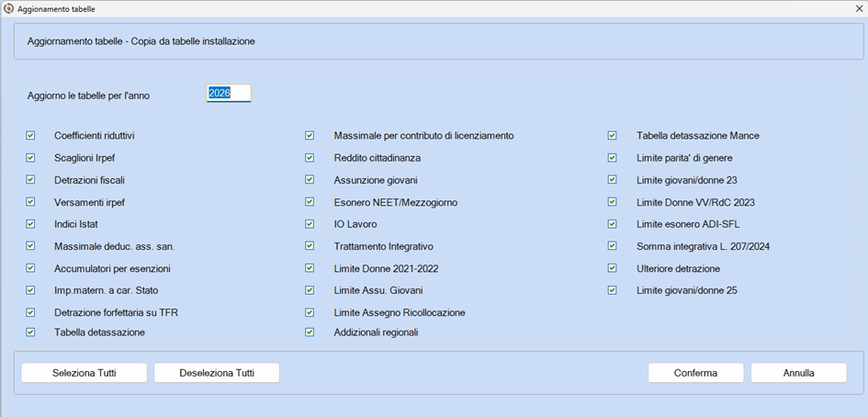
Task: Click the app icon in title bar
Action: 8,9
